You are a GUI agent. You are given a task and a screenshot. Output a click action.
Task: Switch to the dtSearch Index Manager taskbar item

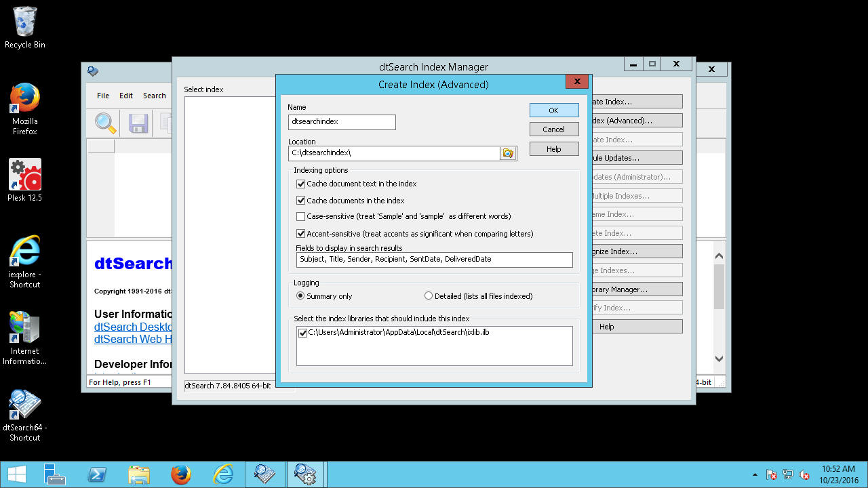pyautogui.click(x=306, y=474)
